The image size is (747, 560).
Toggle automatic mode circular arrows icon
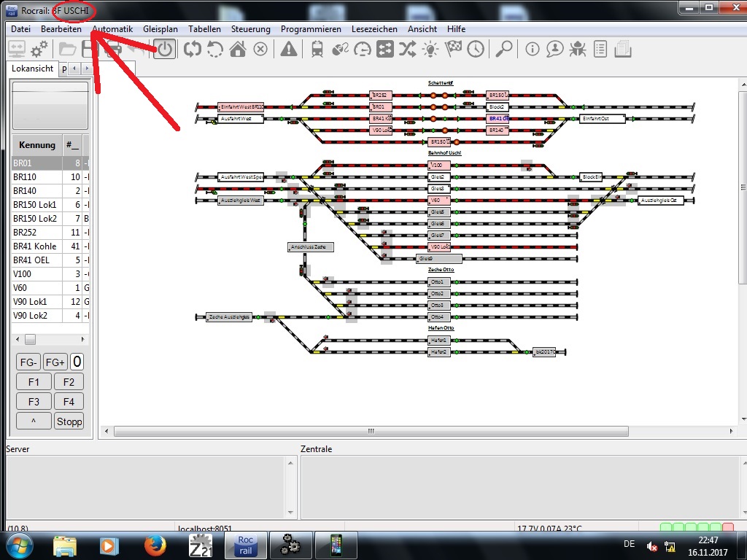(193, 49)
